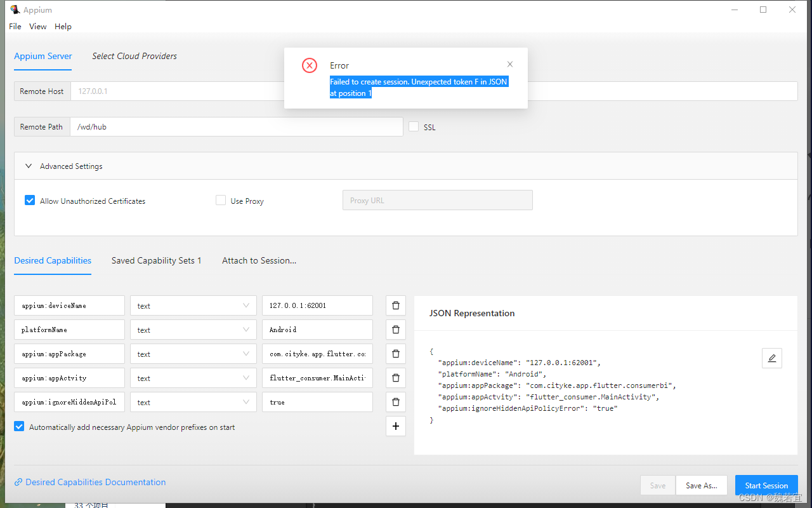Image resolution: width=812 pixels, height=508 pixels.
Task: Delete the appium:ignoreHiddenApiPol capability row
Action: pos(395,401)
